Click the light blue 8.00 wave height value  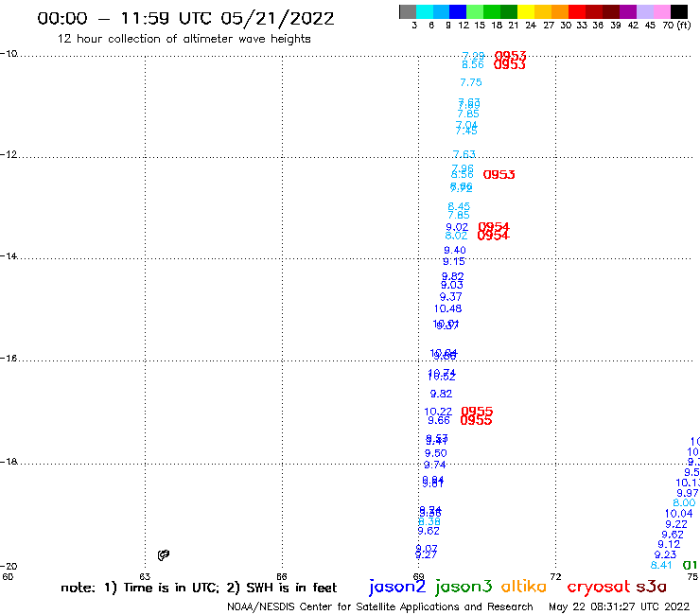684,503
